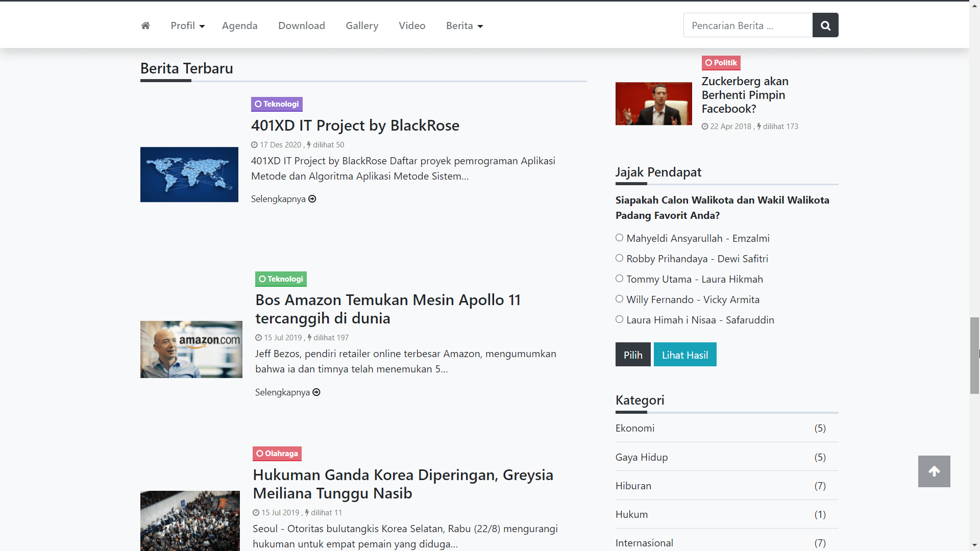The width and height of the screenshot is (980, 551).
Task: Expand the Berita dropdown menu
Action: (464, 26)
